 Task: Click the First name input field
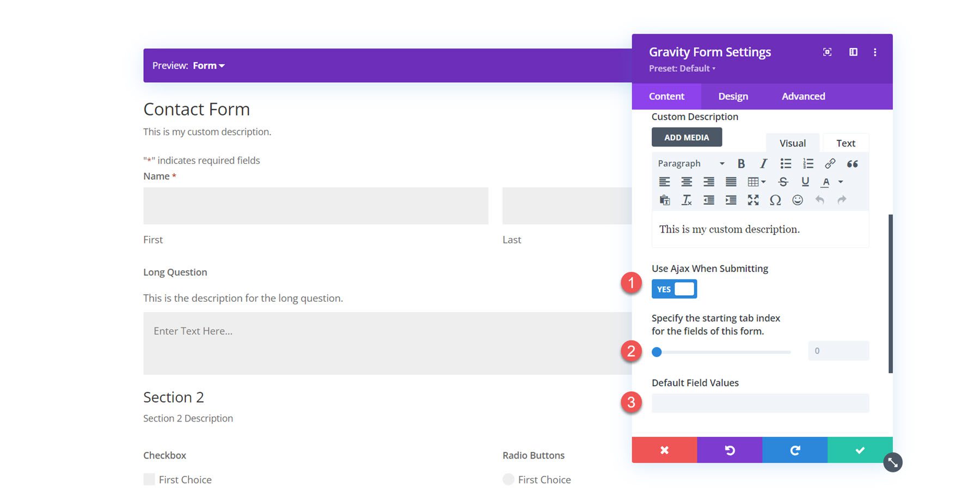316,206
